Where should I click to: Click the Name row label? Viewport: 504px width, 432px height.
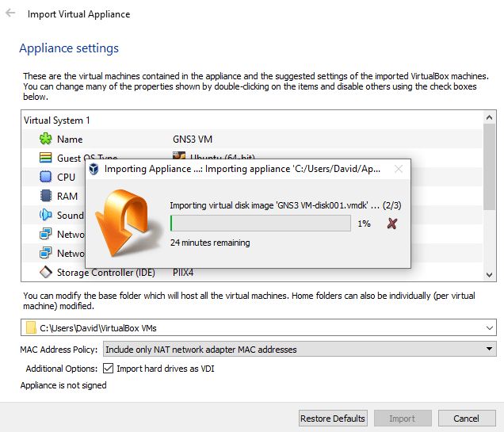(x=70, y=140)
